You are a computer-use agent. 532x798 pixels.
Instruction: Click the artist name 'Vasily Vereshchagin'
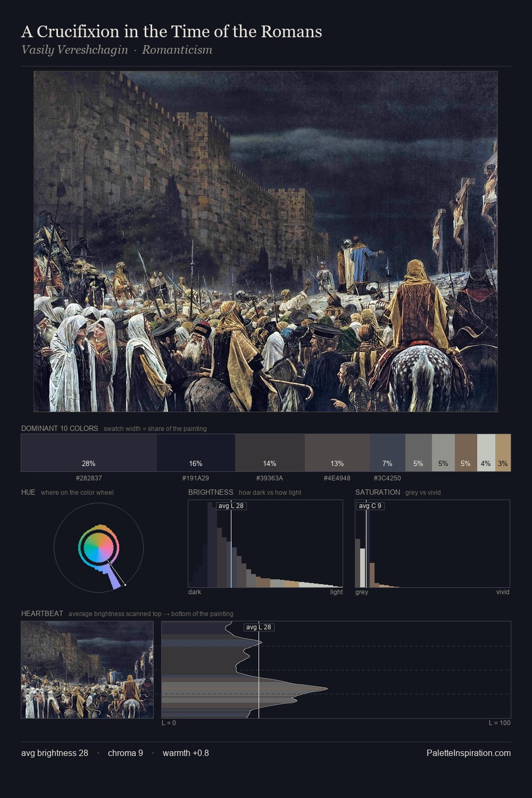pyautogui.click(x=74, y=50)
